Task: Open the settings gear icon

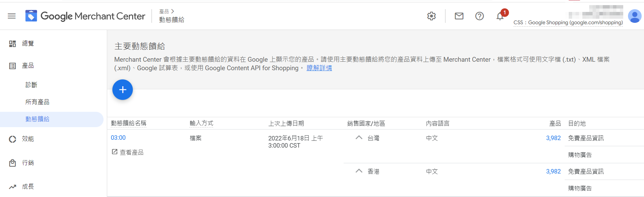Action: pos(431,16)
